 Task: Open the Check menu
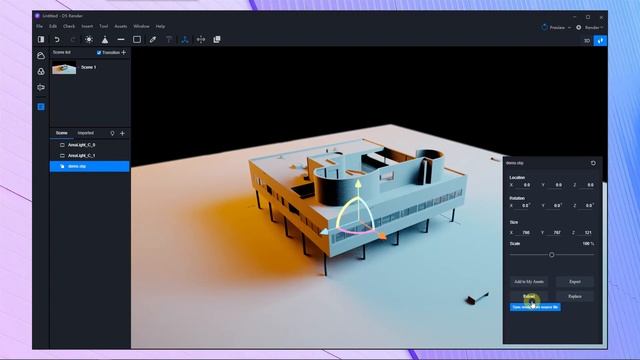[x=69, y=26]
